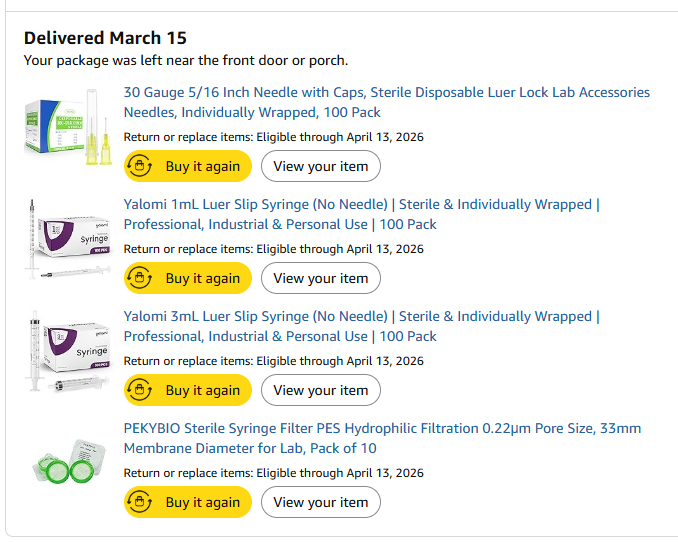Click the reorder icon for Yalomi 1mL Syringe
678x542 pixels.
click(141, 278)
